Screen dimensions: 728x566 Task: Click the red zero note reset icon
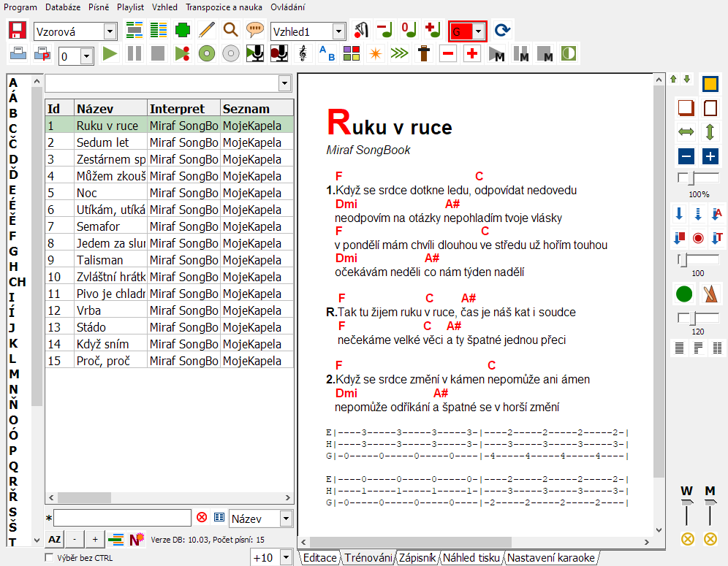tap(409, 31)
